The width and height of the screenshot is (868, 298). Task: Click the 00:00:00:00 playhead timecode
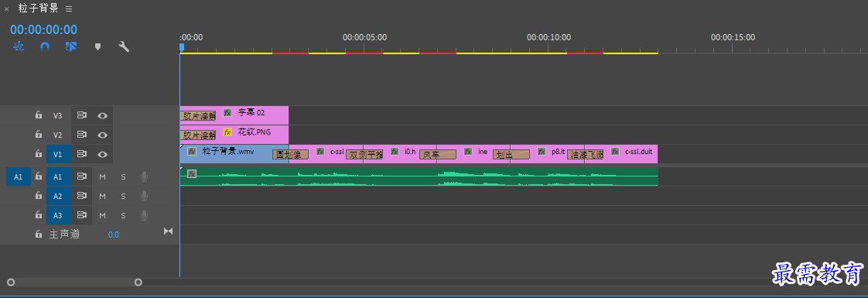click(x=44, y=29)
